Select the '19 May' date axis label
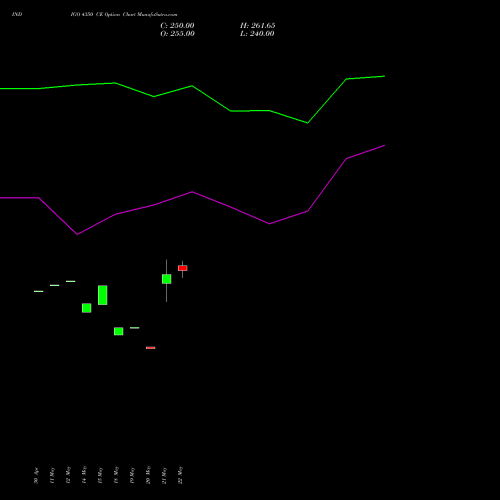The image size is (500, 500). (132, 475)
